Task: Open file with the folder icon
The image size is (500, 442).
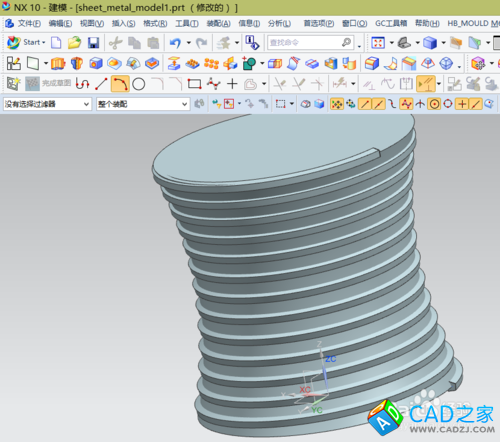Action: (74, 43)
